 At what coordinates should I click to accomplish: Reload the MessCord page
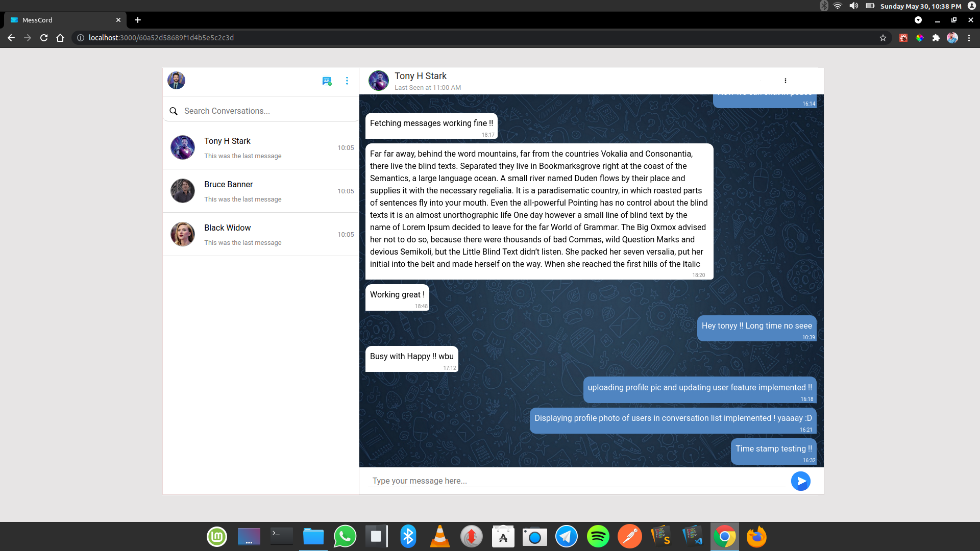44,37
